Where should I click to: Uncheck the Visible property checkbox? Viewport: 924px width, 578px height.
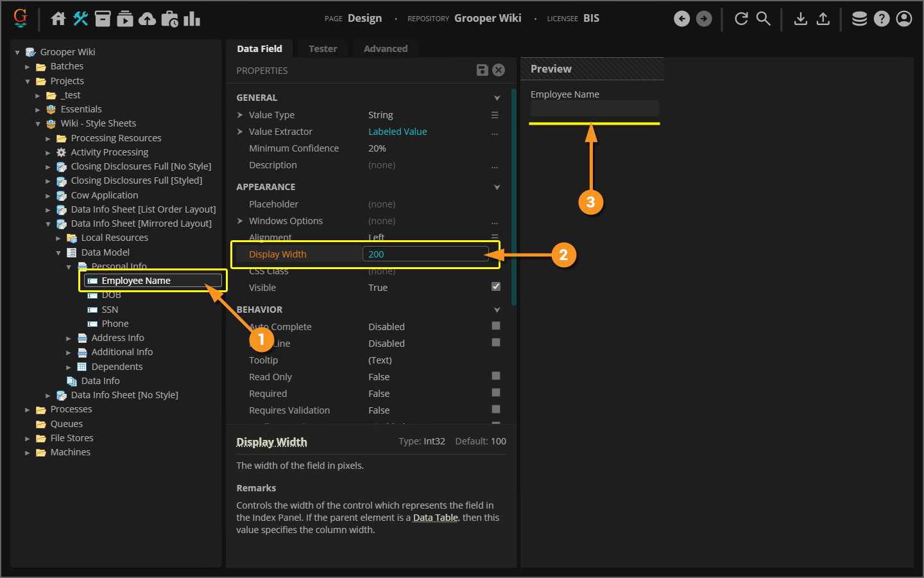[496, 286]
